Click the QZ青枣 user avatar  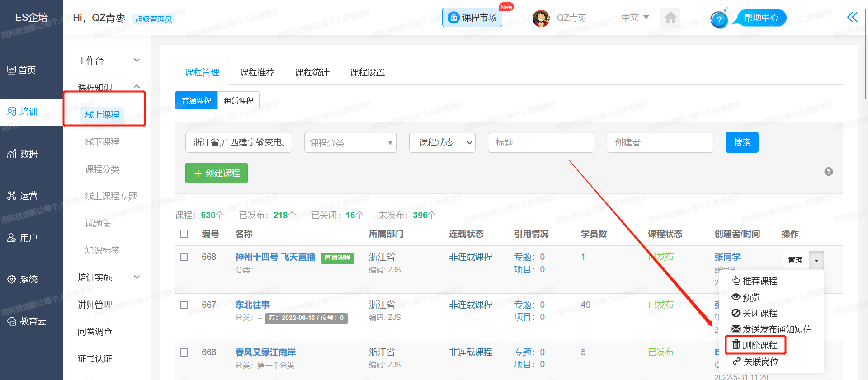[x=541, y=18]
